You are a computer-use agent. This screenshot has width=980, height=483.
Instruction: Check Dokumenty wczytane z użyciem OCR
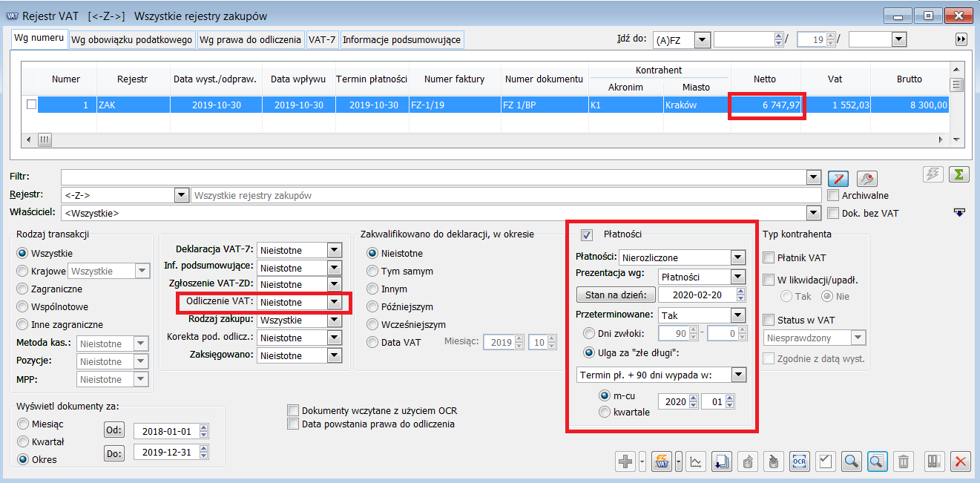tap(293, 410)
